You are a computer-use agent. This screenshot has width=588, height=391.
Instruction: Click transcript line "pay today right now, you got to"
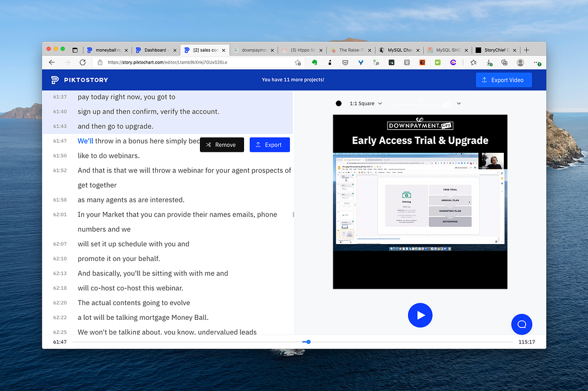tap(126, 96)
